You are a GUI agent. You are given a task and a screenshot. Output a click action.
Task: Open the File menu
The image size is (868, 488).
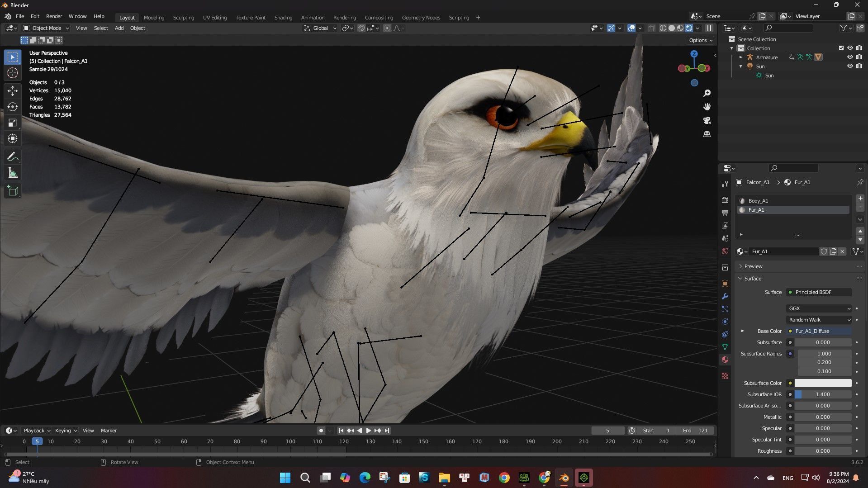(x=20, y=16)
